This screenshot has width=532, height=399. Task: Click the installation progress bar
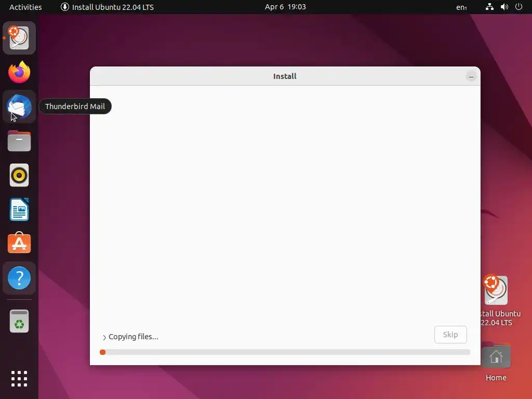285,352
